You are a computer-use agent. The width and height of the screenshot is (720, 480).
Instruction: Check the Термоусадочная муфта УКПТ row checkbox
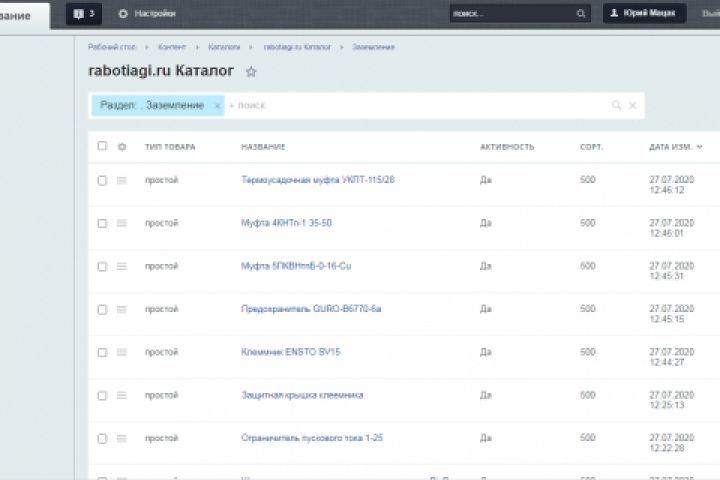pos(102,181)
